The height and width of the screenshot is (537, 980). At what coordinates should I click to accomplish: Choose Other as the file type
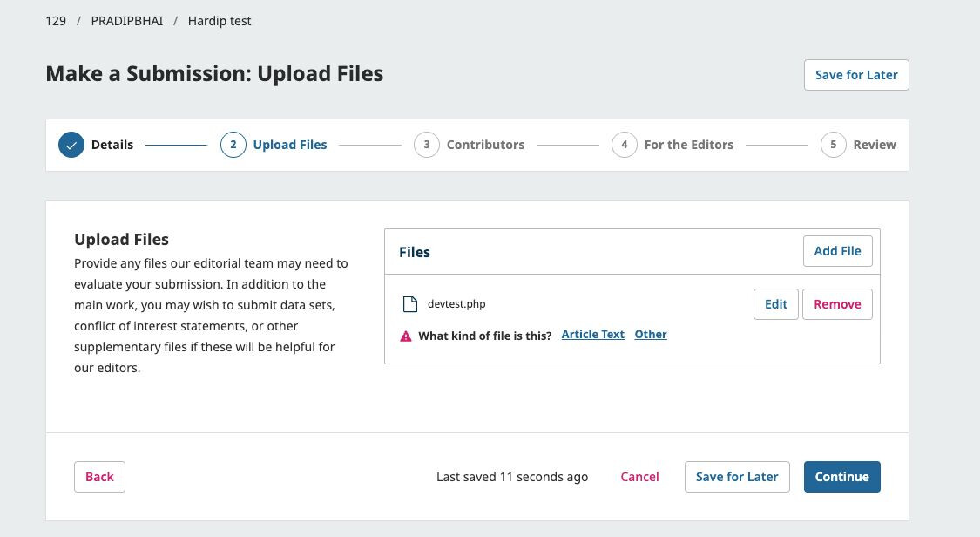point(651,335)
